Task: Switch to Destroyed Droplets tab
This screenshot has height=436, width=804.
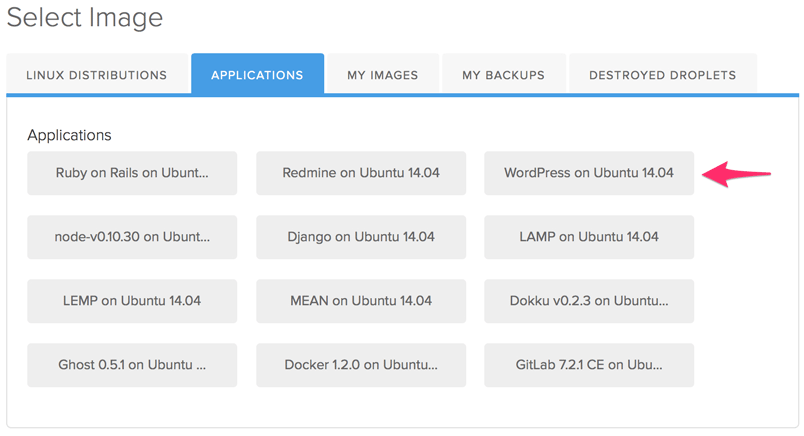Action: click(x=662, y=74)
